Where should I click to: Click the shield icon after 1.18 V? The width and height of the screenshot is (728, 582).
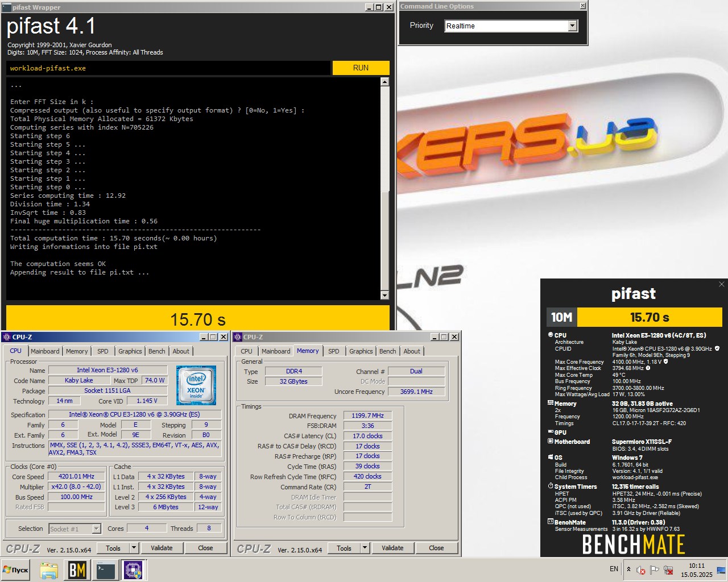pos(665,361)
